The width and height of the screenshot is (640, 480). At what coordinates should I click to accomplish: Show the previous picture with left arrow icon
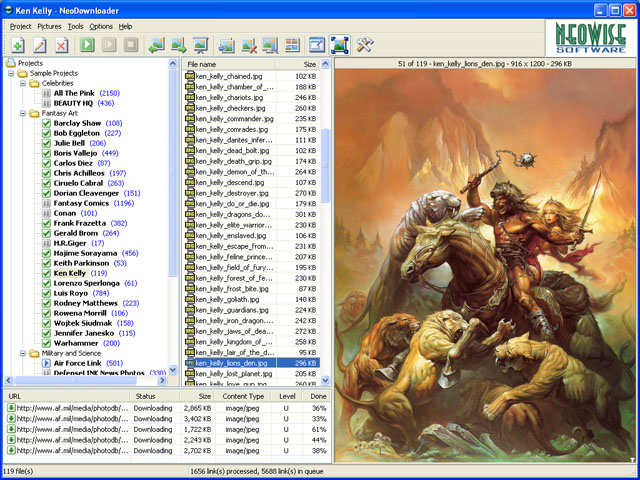point(156,45)
